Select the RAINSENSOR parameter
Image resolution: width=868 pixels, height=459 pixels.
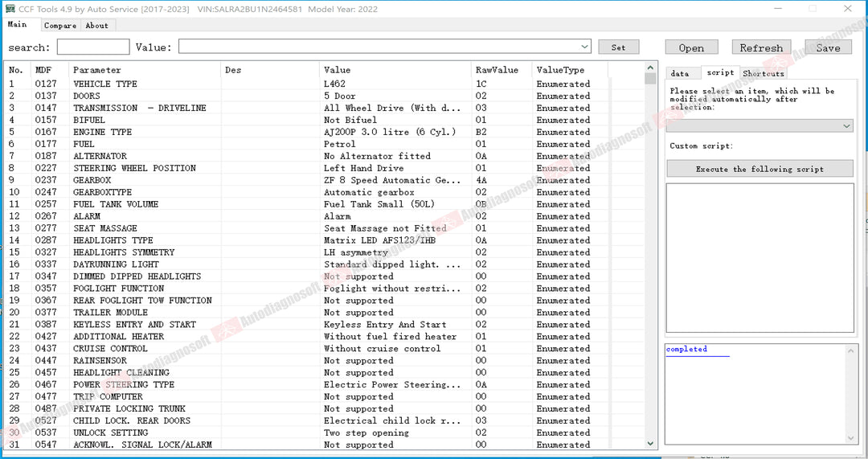pos(100,360)
